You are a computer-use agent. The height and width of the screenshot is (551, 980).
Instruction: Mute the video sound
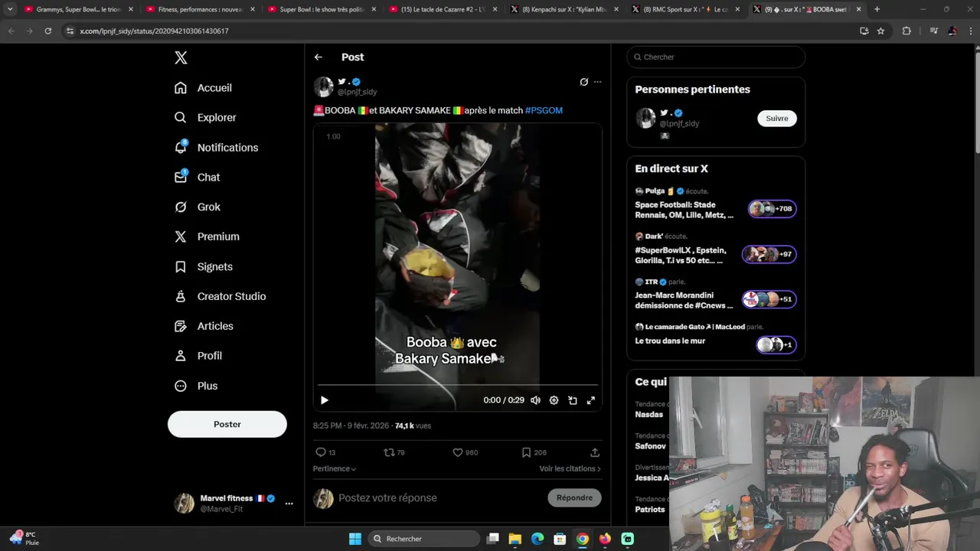(x=535, y=400)
